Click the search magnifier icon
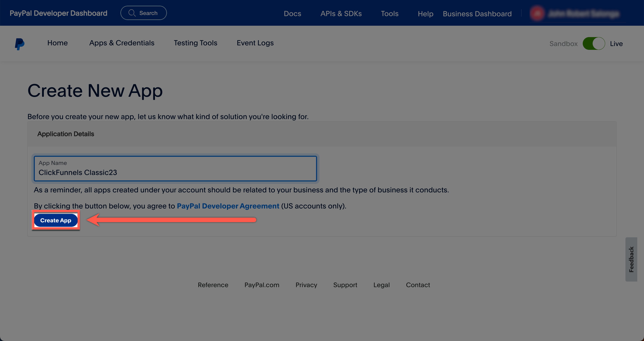Image resolution: width=644 pixels, height=341 pixels. 132,13
